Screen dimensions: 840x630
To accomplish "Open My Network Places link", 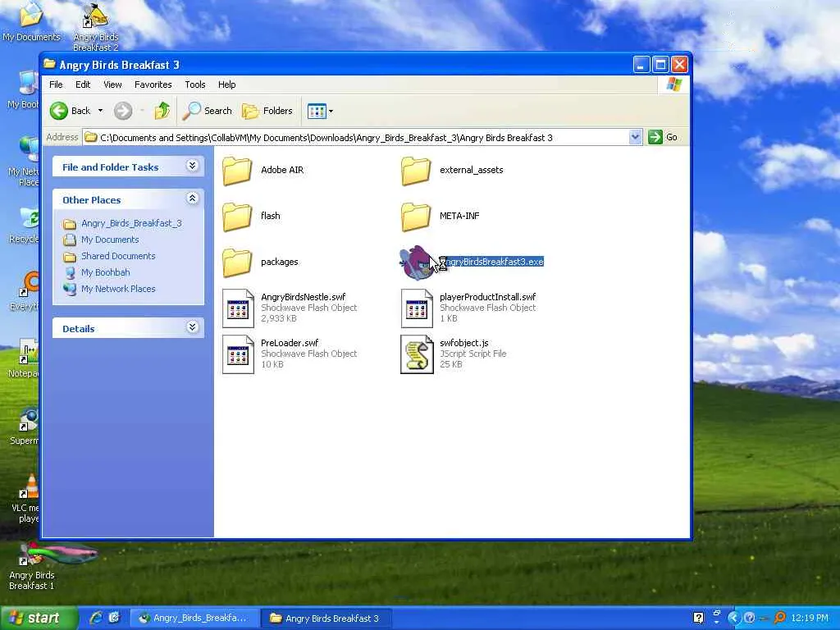I will 118,289.
